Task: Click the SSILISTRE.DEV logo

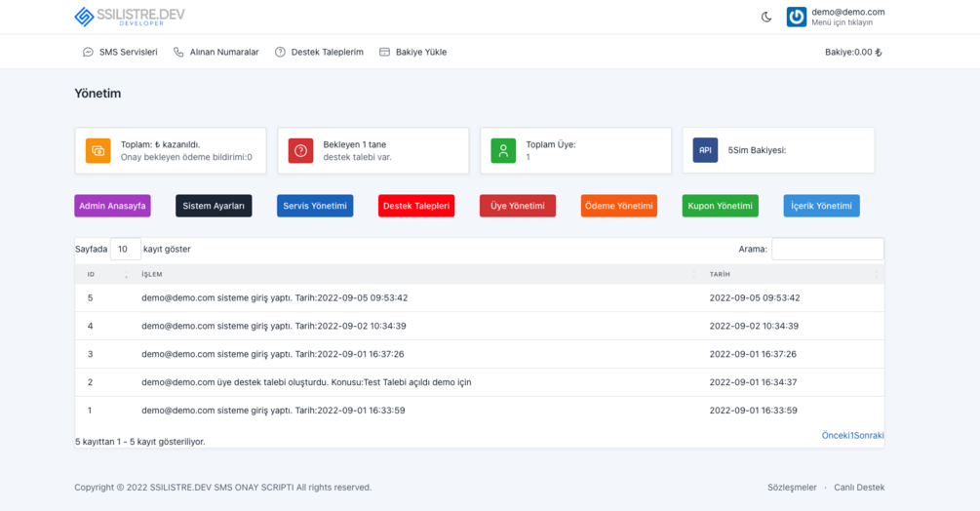Action: tap(130, 17)
